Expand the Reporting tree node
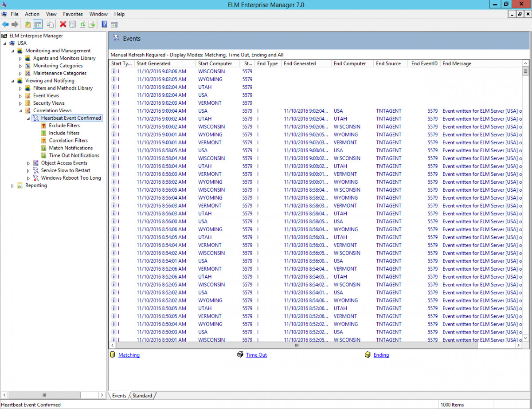532x409 pixels. [x=12, y=186]
